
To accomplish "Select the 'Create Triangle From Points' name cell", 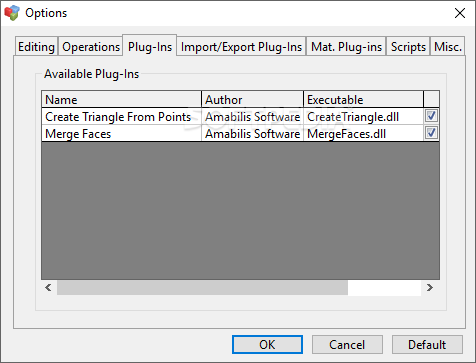I will point(121,117).
